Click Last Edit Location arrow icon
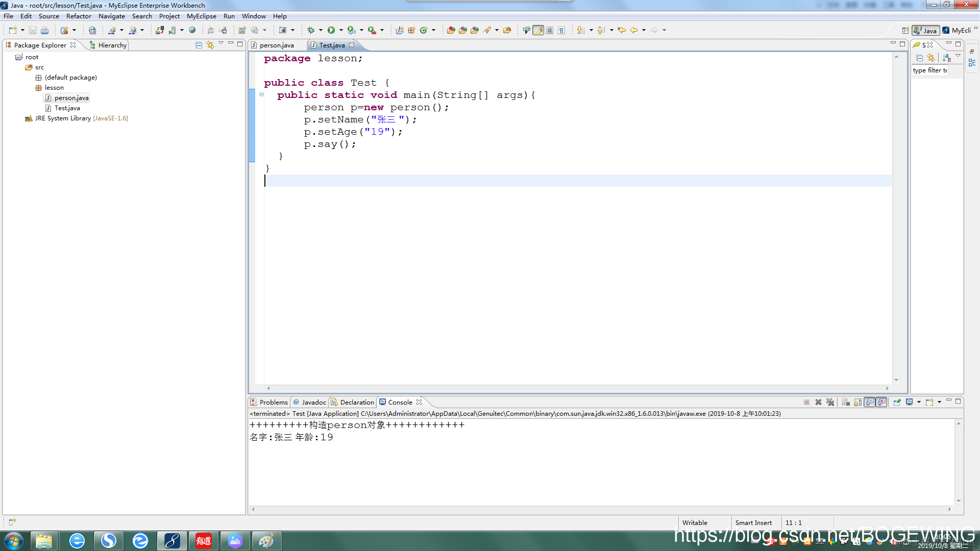The width and height of the screenshot is (980, 551). [621, 30]
